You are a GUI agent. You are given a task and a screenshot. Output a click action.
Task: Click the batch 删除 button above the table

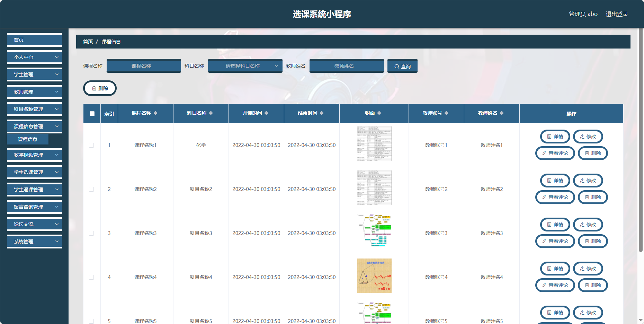click(x=100, y=88)
